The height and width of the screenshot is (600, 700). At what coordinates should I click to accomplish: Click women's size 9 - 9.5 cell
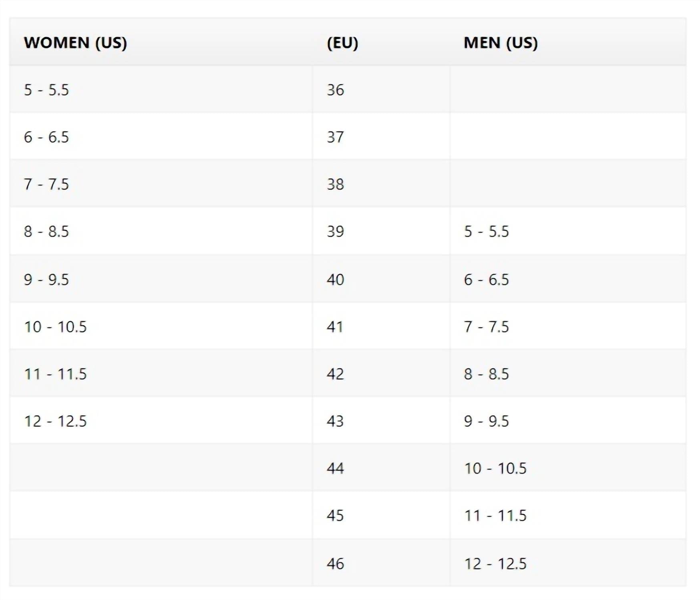pos(46,279)
